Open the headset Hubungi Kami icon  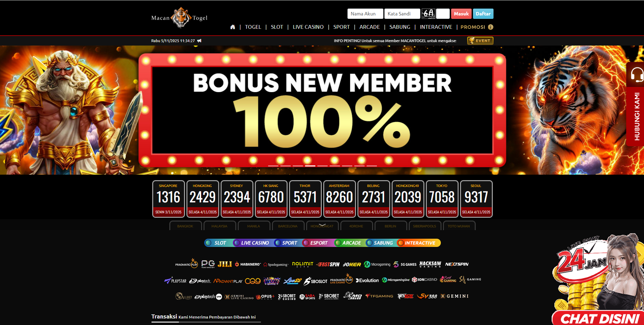click(x=637, y=75)
